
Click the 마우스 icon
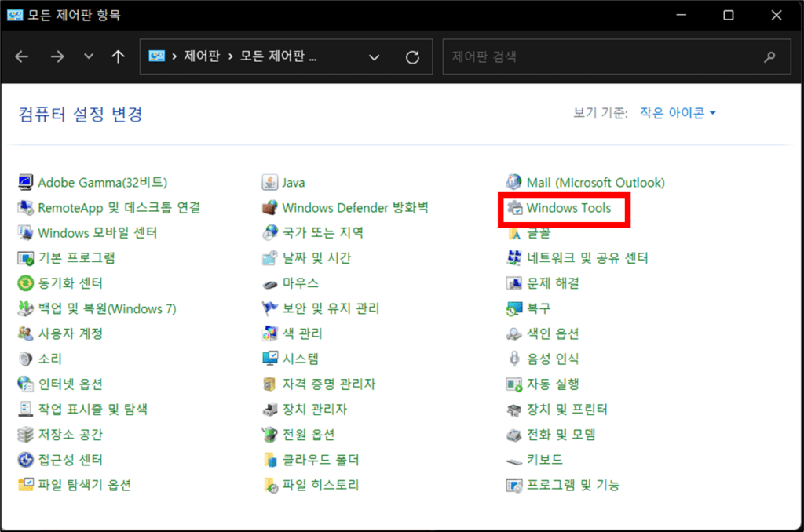270,283
